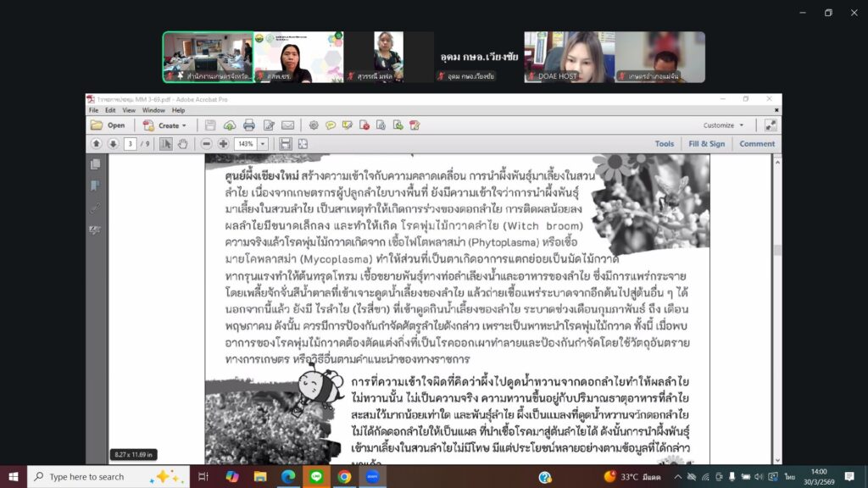Click the page number input field
This screenshot has width=868, height=488.
coord(130,144)
